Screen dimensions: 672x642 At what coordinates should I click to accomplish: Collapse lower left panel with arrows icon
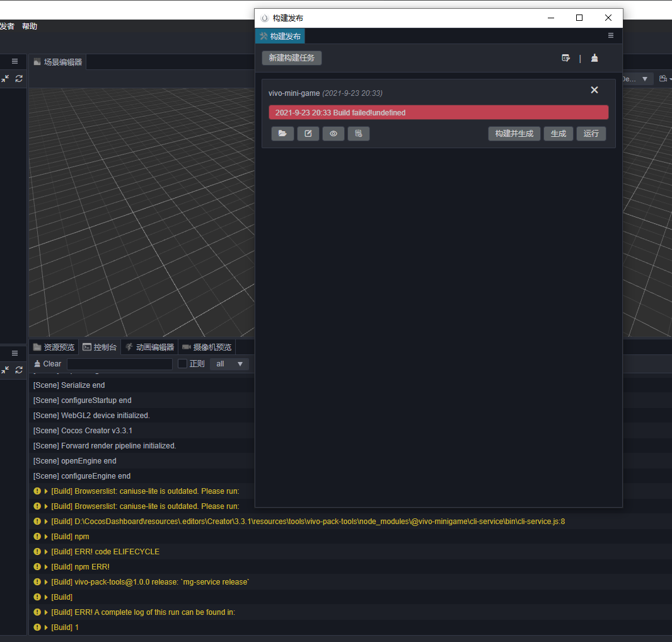pyautogui.click(x=5, y=370)
